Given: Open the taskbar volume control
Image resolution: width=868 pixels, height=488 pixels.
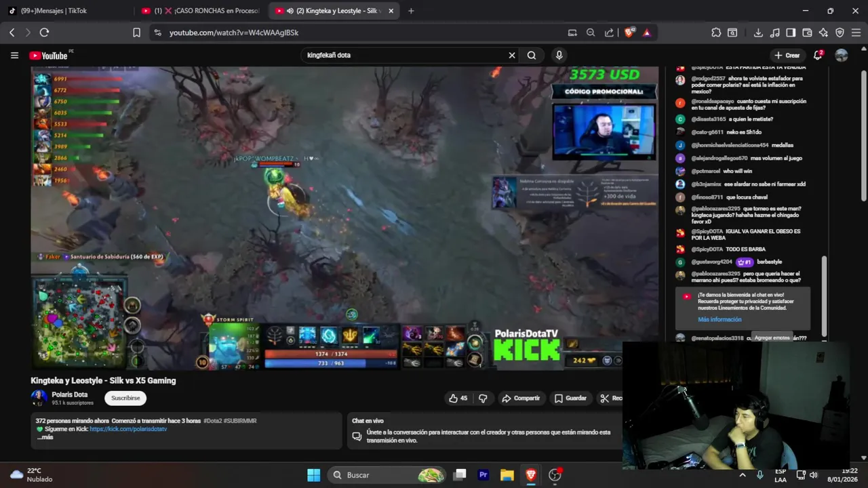Looking at the screenshot, I should coord(813,475).
